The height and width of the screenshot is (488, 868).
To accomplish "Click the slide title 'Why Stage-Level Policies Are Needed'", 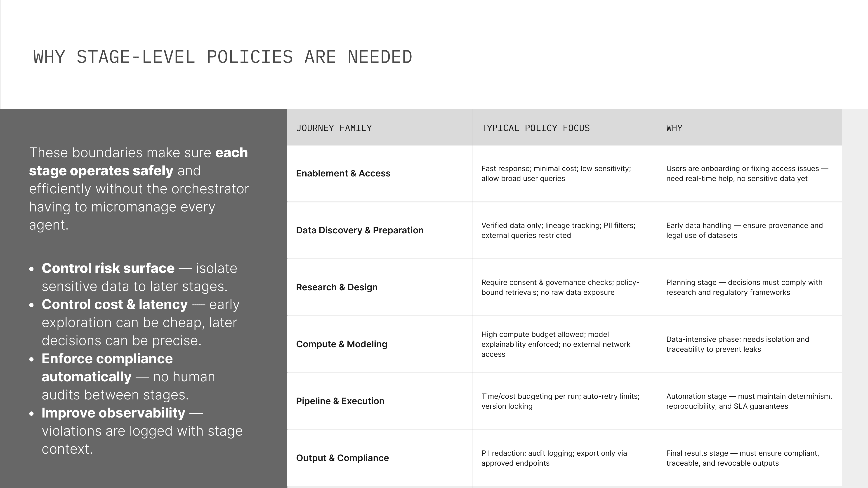I will click(223, 57).
